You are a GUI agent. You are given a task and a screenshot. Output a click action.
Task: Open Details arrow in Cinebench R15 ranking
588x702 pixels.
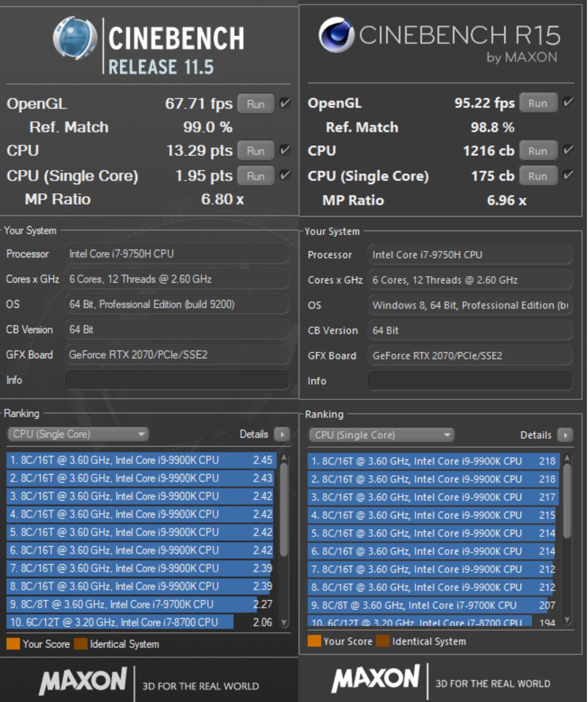pyautogui.click(x=565, y=435)
